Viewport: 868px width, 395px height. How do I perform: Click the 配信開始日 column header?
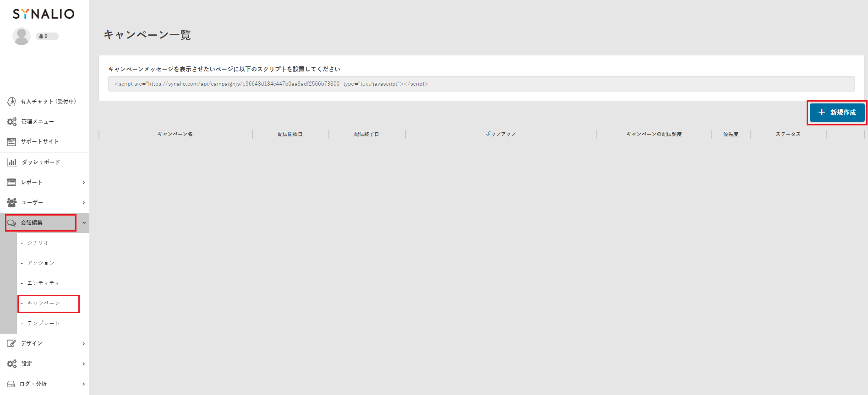(290, 134)
